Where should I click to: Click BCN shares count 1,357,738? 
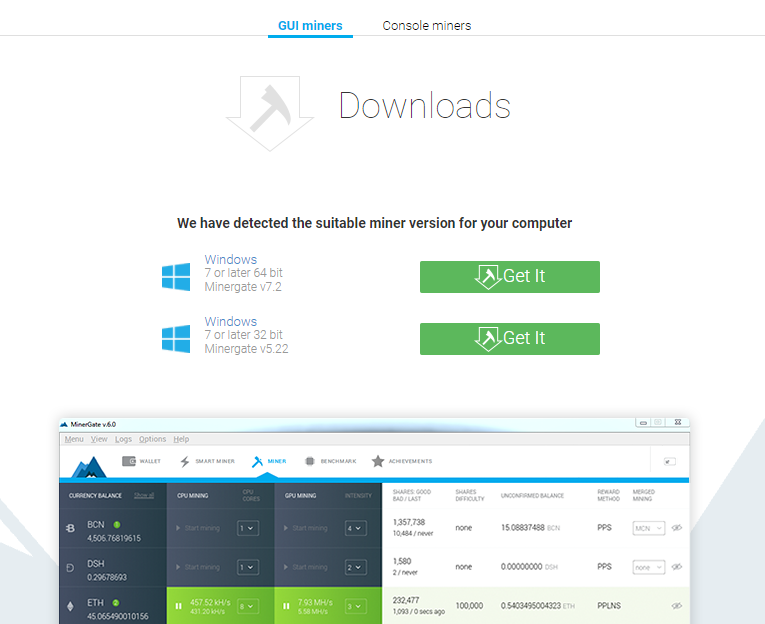point(409,522)
